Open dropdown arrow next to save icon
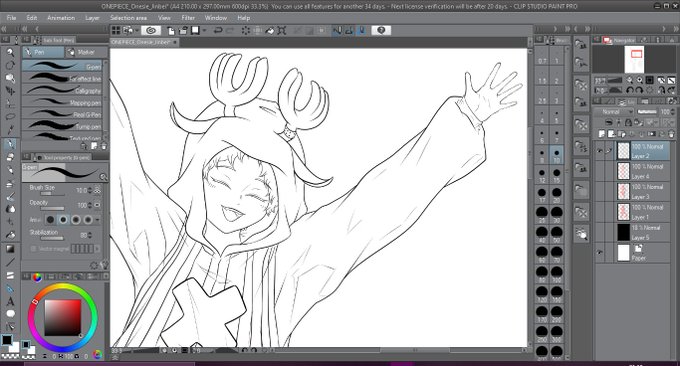 click(x=204, y=30)
